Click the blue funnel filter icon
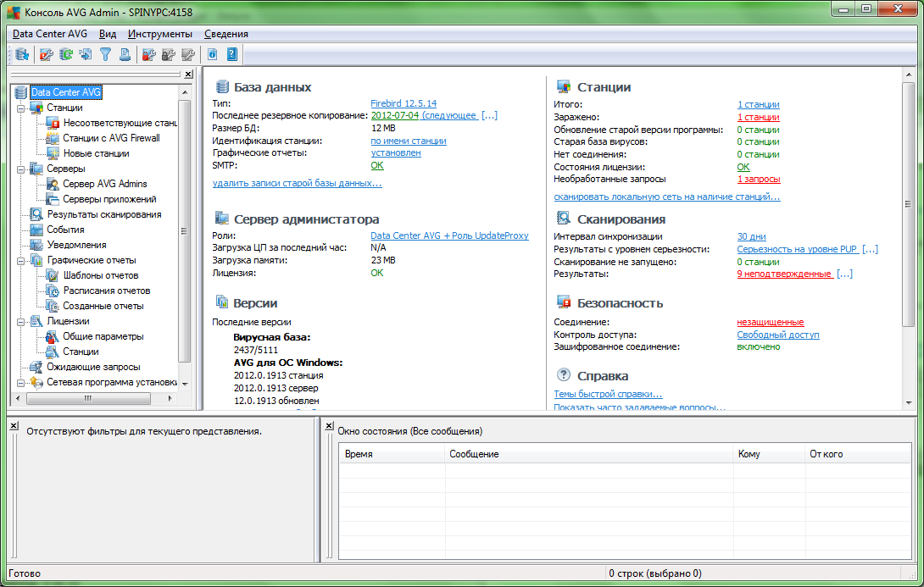Image resolution: width=924 pixels, height=587 pixels. coord(105,55)
